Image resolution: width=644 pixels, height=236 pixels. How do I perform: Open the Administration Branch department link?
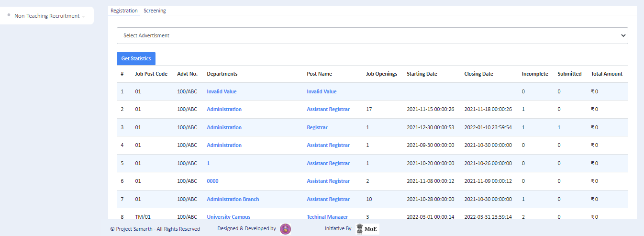233,199
